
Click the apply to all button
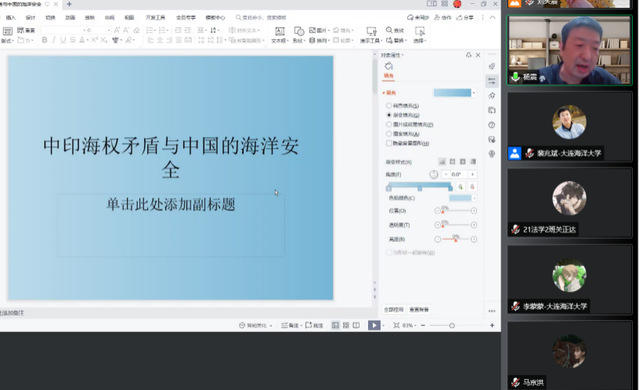pos(394,310)
